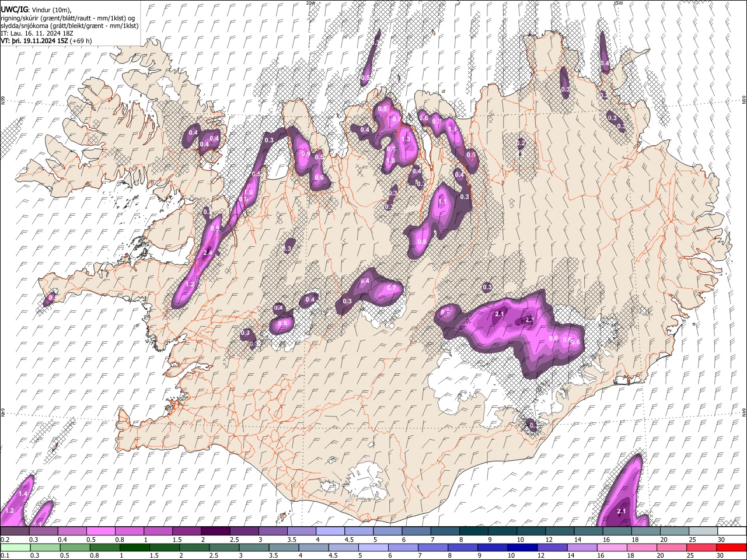
Task: Select the 'VT: Þri. 19.11.2024 15Z (+69 h)' text
Action: [x=47, y=41]
